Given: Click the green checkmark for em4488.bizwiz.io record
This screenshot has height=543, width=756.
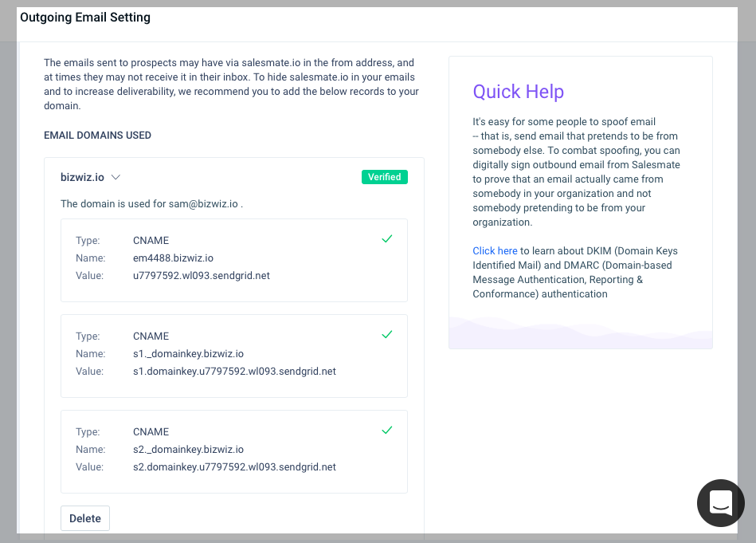Looking at the screenshot, I should (x=386, y=239).
